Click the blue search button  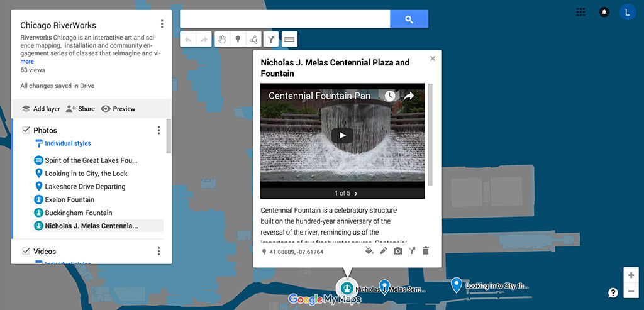[x=409, y=19]
